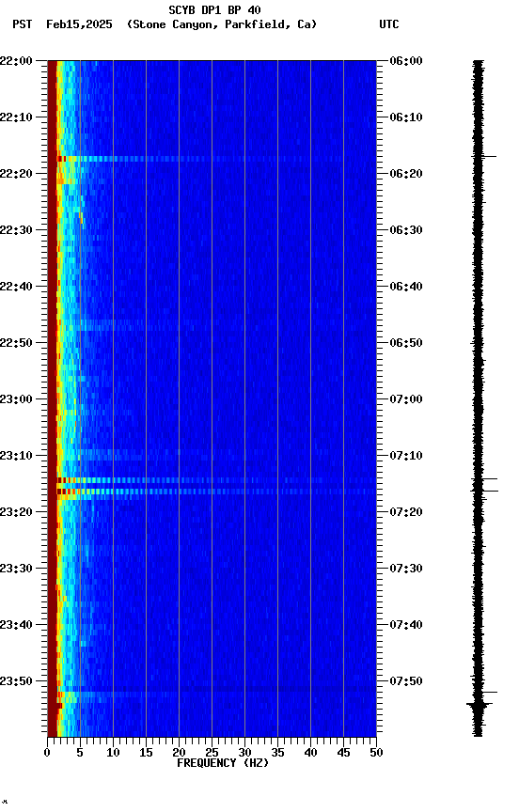This screenshot has height=812, width=519.
Task: Click the 23:50 PST time label
Action: (16, 681)
